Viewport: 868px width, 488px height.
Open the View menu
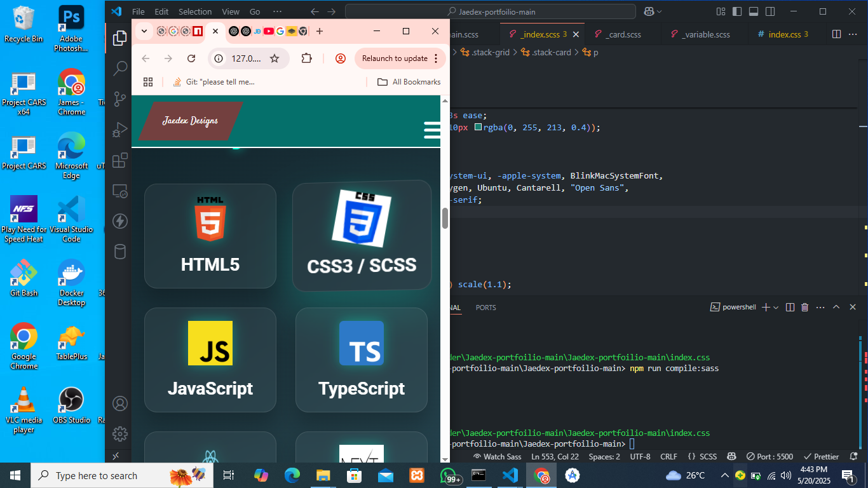(231, 11)
